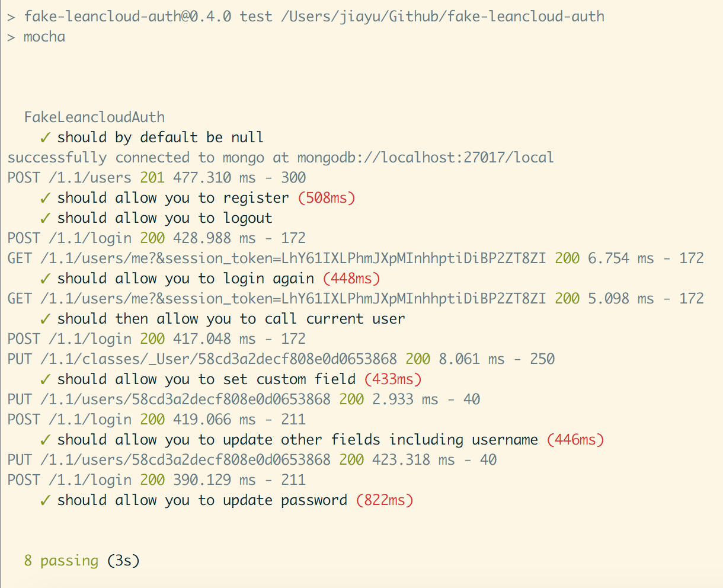The height and width of the screenshot is (588, 723).
Task: Click the checkmark beside 'should allow you to register'
Action: [45, 198]
